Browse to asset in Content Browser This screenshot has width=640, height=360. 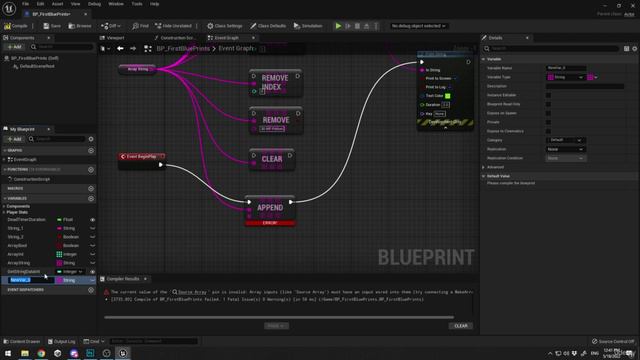80,26
